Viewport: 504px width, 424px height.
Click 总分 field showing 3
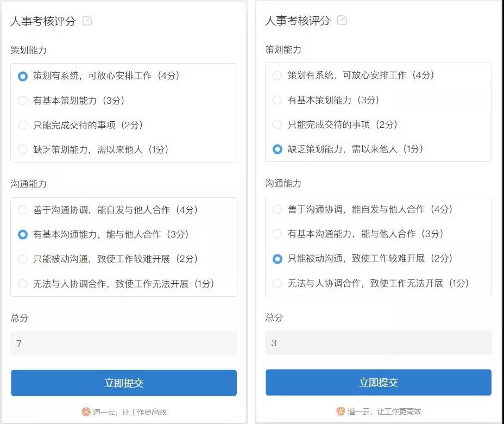click(379, 342)
